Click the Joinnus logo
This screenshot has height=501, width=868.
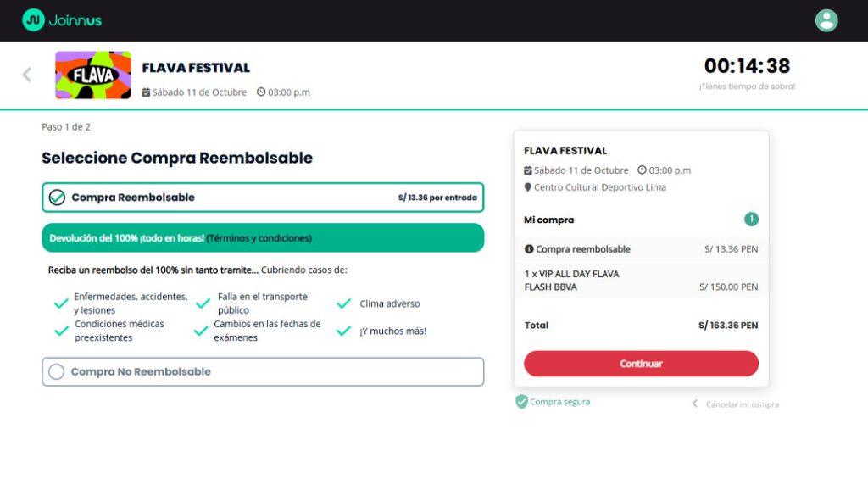62,20
